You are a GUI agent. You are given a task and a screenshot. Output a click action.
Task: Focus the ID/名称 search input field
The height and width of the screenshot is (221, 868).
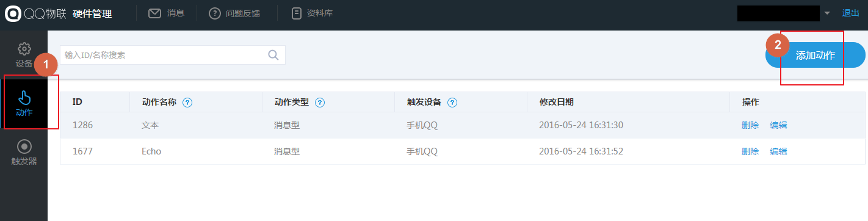click(x=173, y=55)
